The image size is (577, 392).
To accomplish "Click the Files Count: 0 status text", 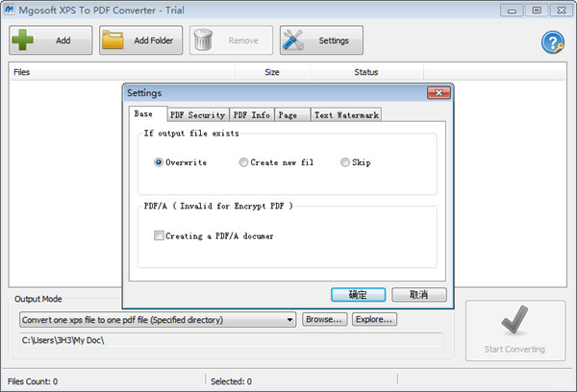I will (33, 381).
